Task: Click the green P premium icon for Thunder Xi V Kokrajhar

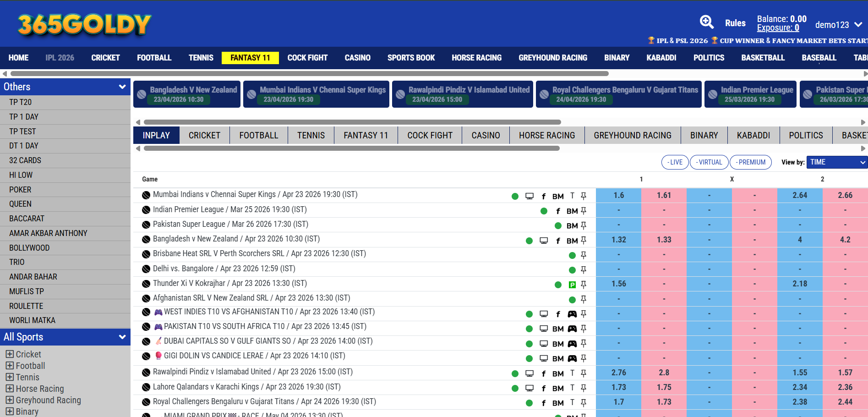Action: [572, 285]
